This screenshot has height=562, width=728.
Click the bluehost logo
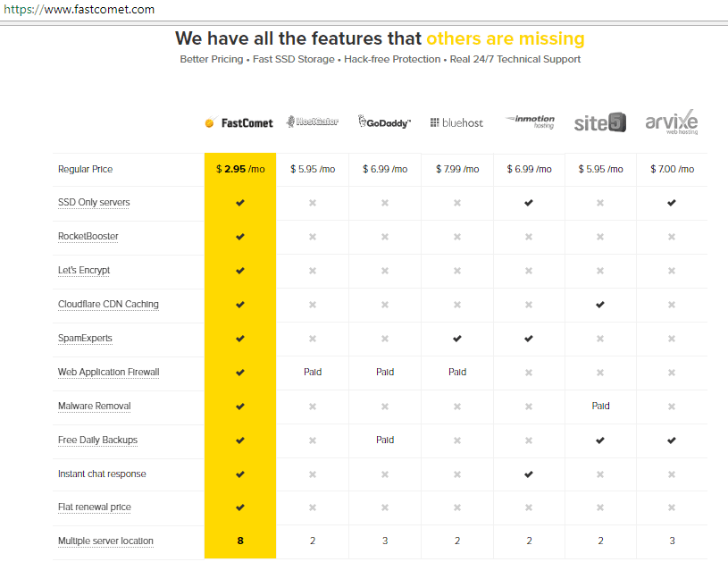[x=456, y=122]
